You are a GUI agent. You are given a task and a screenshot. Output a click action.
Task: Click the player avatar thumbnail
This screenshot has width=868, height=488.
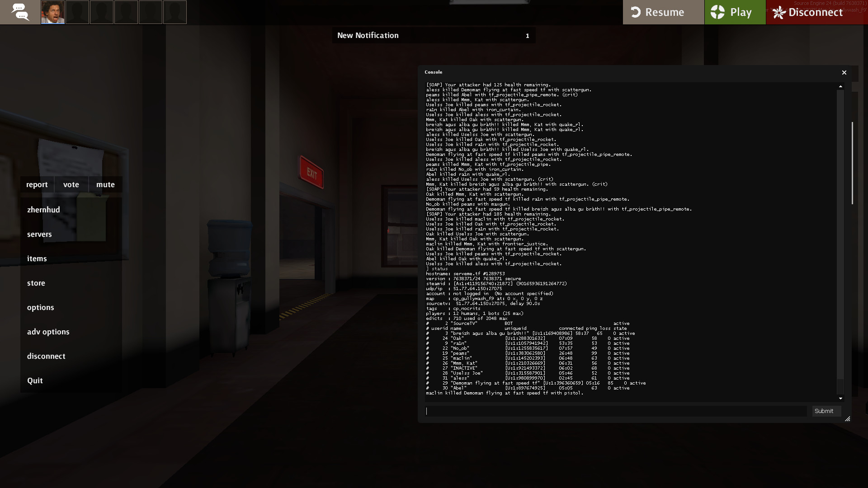pos(53,12)
